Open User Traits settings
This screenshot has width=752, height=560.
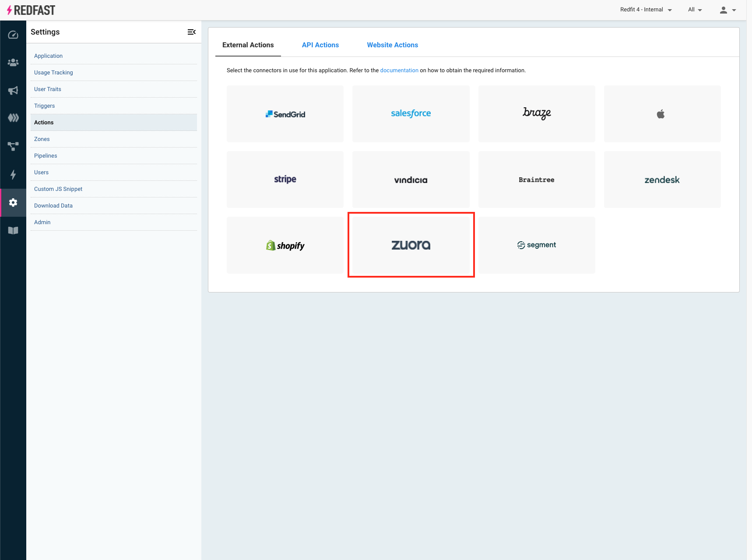point(114,89)
